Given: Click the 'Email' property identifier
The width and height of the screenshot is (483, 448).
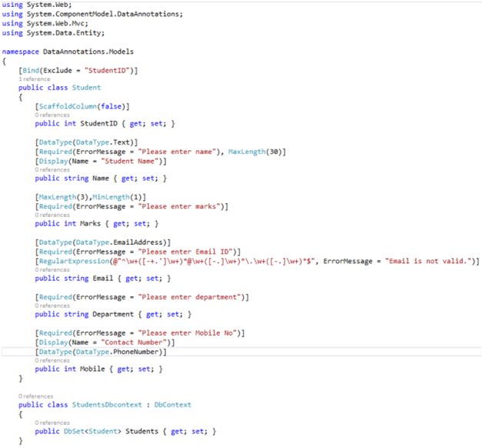Looking at the screenshot, I should click(x=103, y=279).
